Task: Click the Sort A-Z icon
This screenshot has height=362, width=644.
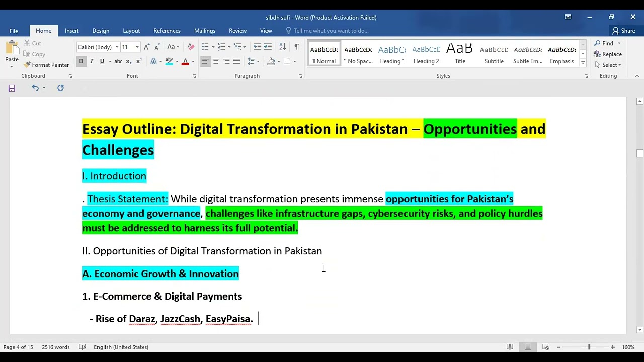Action: pyautogui.click(x=282, y=47)
